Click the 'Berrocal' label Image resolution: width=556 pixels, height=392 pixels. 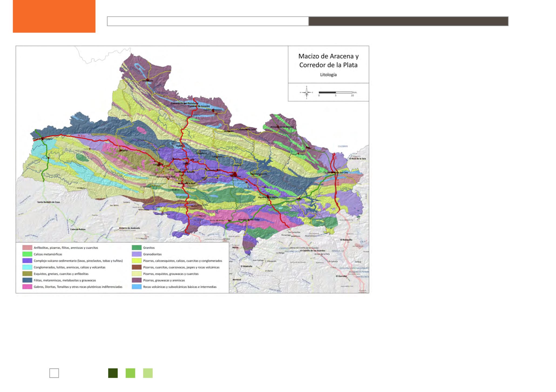pos(237,280)
